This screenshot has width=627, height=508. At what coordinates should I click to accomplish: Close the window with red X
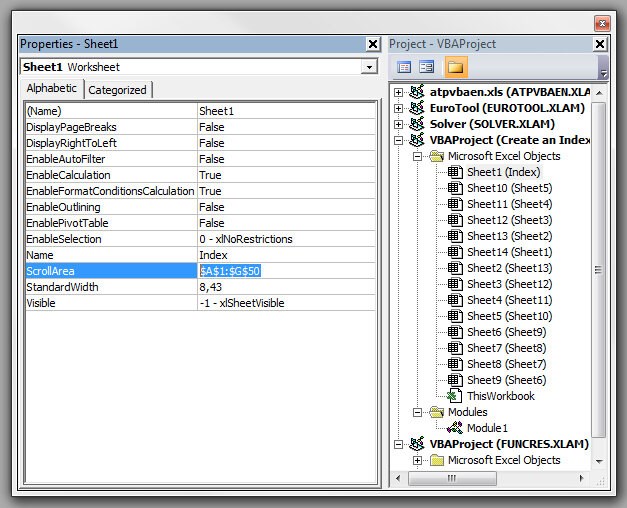click(602, 24)
